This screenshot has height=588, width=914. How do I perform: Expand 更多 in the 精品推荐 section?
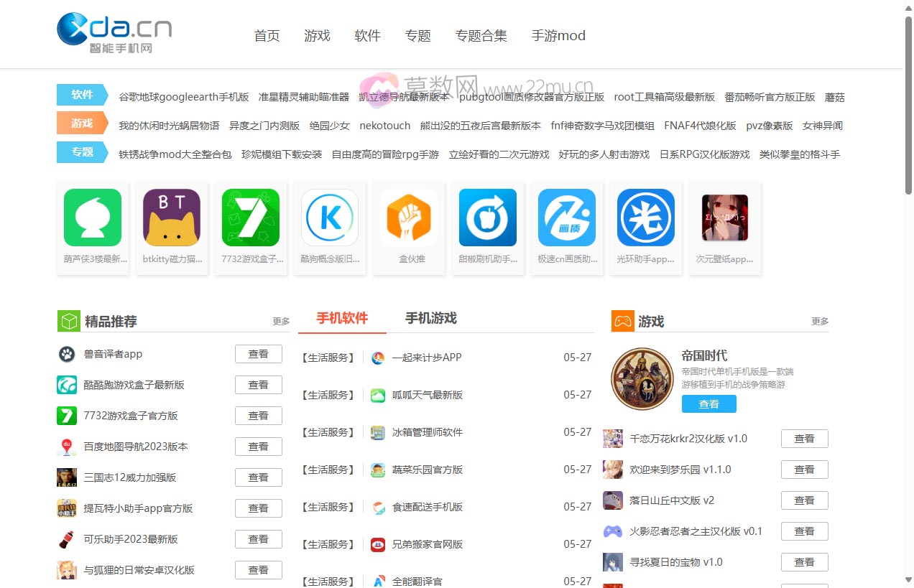point(281,322)
